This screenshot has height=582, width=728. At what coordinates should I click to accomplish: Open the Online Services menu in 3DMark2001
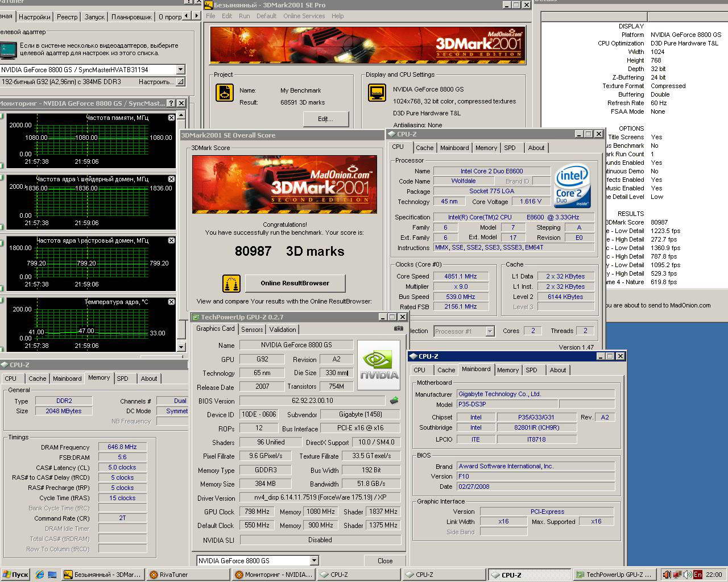point(304,16)
